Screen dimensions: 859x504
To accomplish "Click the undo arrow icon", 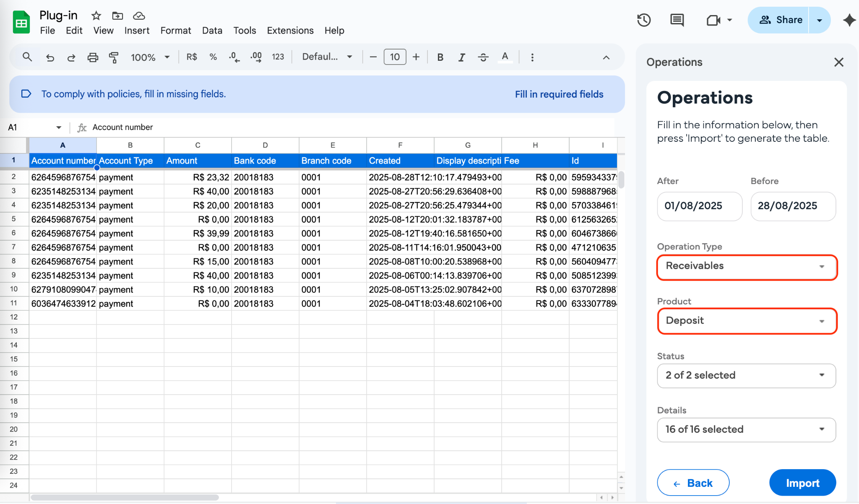I will coord(50,57).
